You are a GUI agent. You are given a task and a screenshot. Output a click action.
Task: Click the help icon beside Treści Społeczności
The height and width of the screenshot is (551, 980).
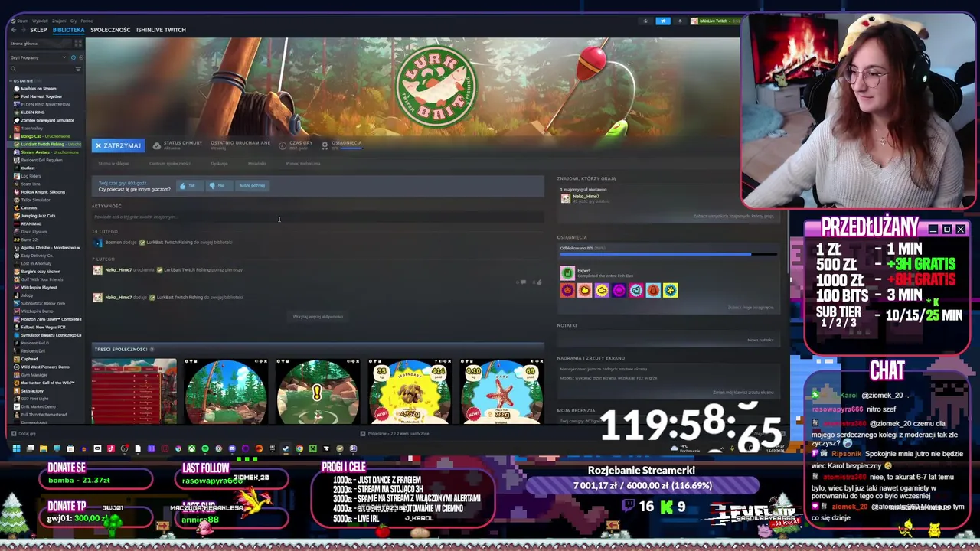click(152, 349)
